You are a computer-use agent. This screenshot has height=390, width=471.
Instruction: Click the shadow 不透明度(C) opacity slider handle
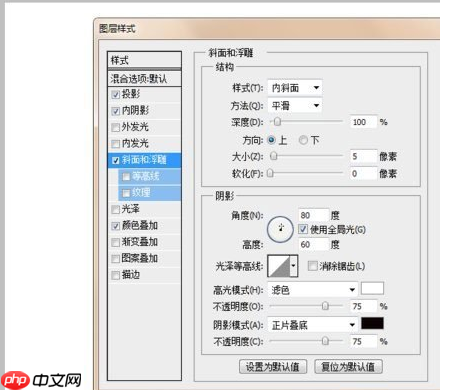point(325,341)
